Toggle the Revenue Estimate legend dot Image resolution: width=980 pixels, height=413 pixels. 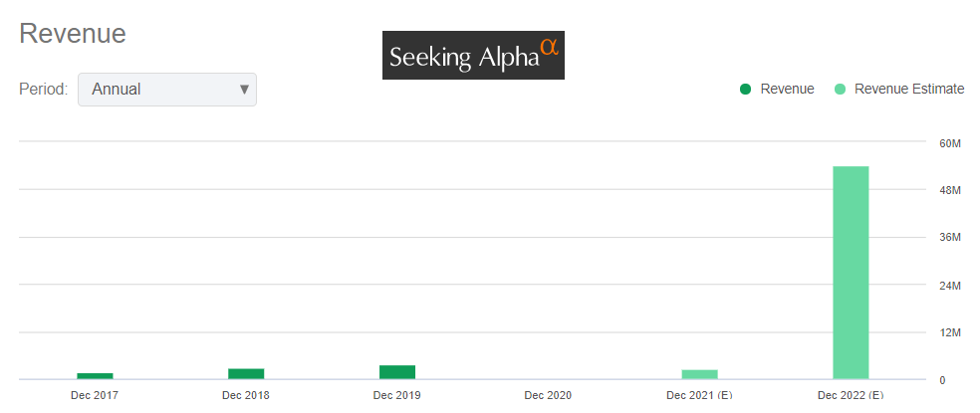tap(840, 90)
